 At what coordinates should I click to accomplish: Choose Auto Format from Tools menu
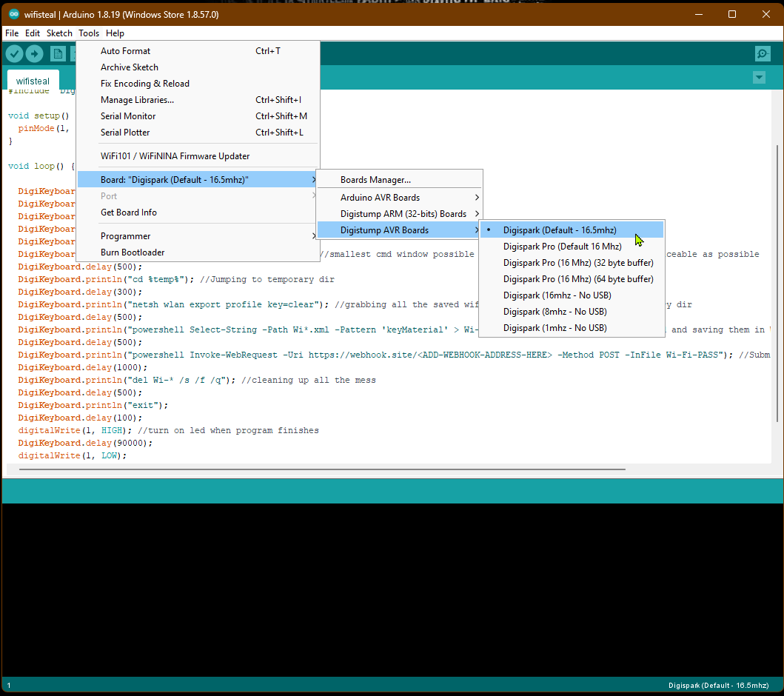pos(198,51)
